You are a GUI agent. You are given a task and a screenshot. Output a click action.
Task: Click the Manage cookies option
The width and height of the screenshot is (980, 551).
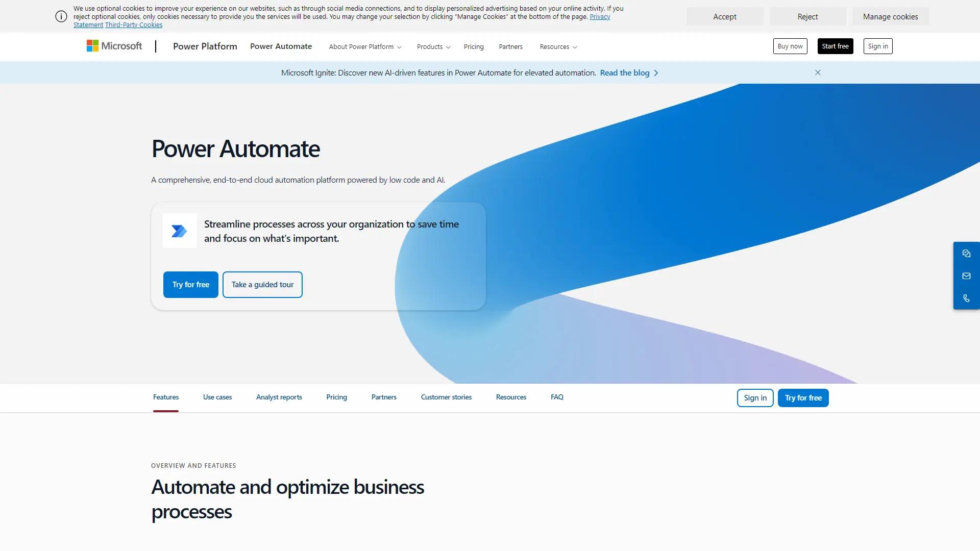point(890,16)
